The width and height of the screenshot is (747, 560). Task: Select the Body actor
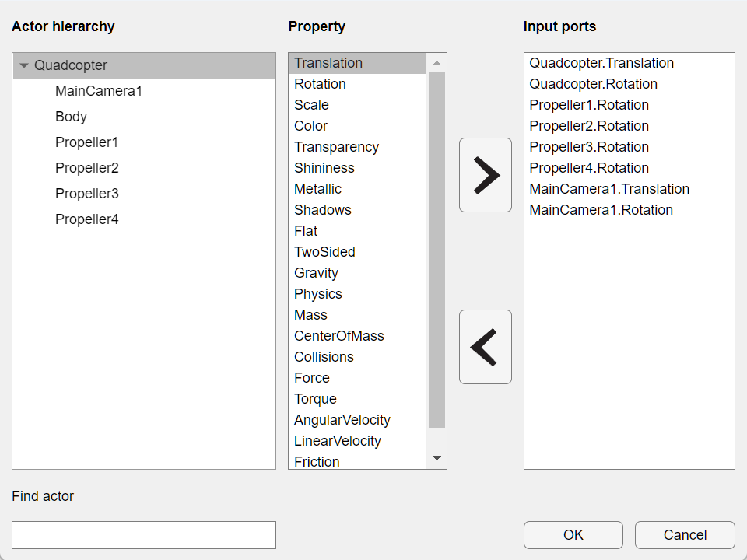[x=71, y=117]
